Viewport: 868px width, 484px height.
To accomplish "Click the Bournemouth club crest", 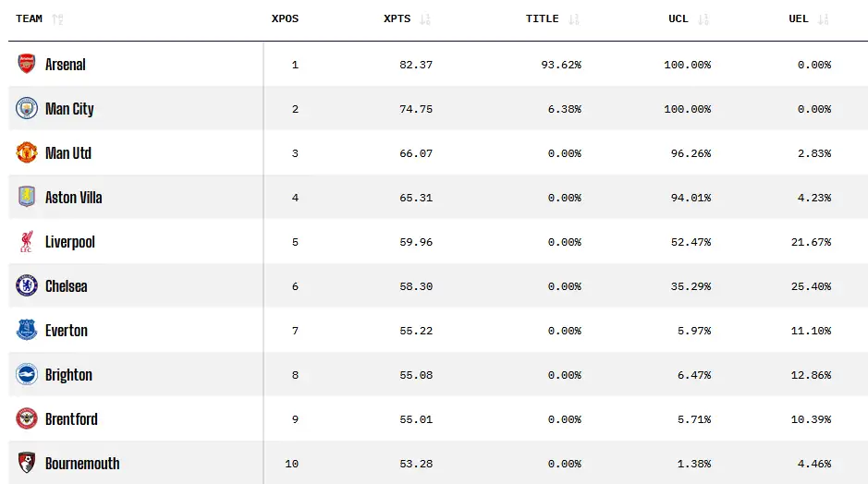I will coord(27,463).
